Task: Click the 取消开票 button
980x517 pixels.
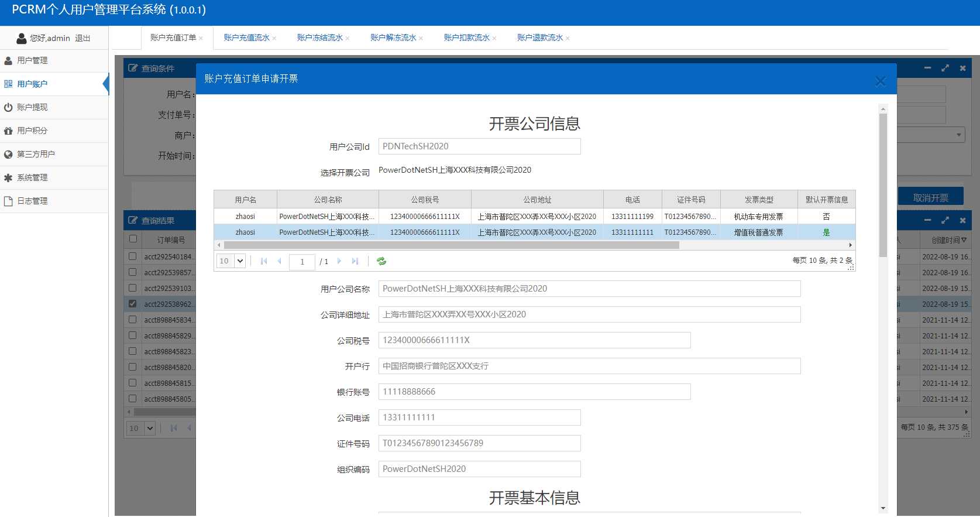Action: (x=930, y=198)
